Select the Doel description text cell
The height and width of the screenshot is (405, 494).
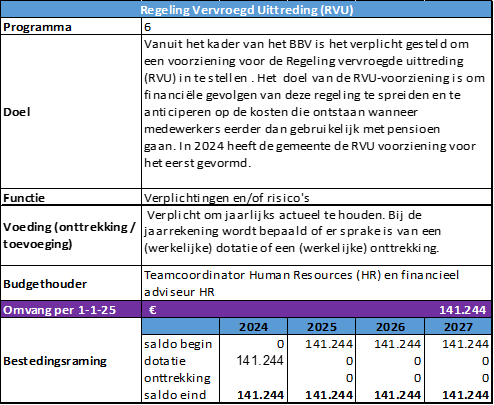coord(317,112)
